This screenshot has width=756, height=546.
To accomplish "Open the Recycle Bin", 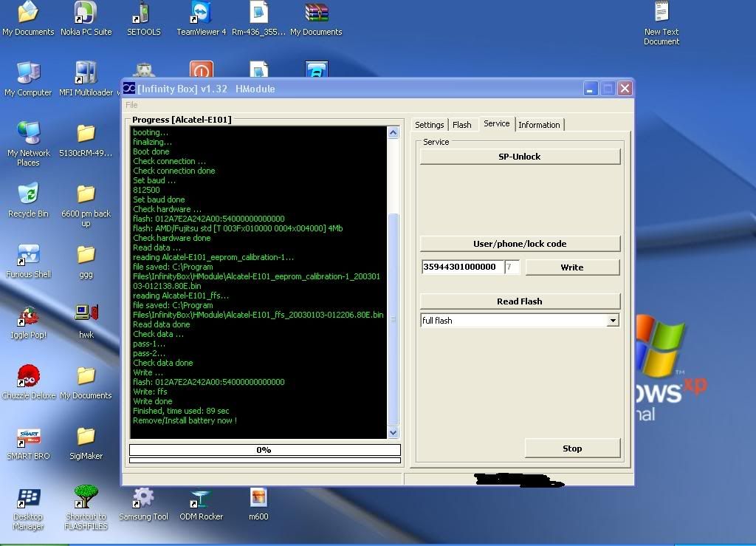I will [28, 195].
